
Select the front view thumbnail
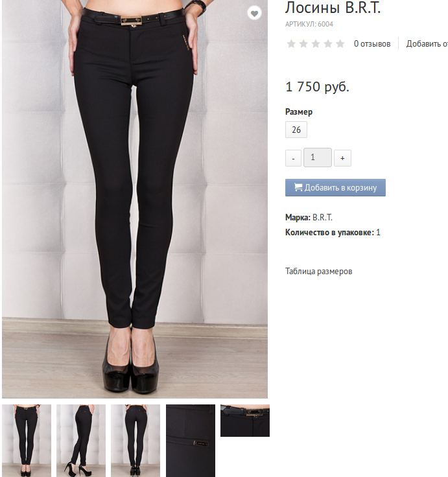pyautogui.click(x=27, y=441)
